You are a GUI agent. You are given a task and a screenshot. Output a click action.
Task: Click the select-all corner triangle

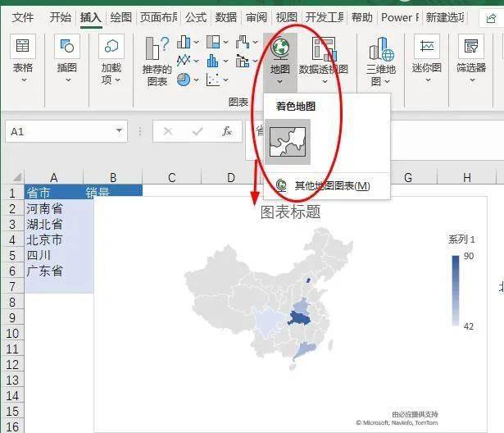(16, 177)
